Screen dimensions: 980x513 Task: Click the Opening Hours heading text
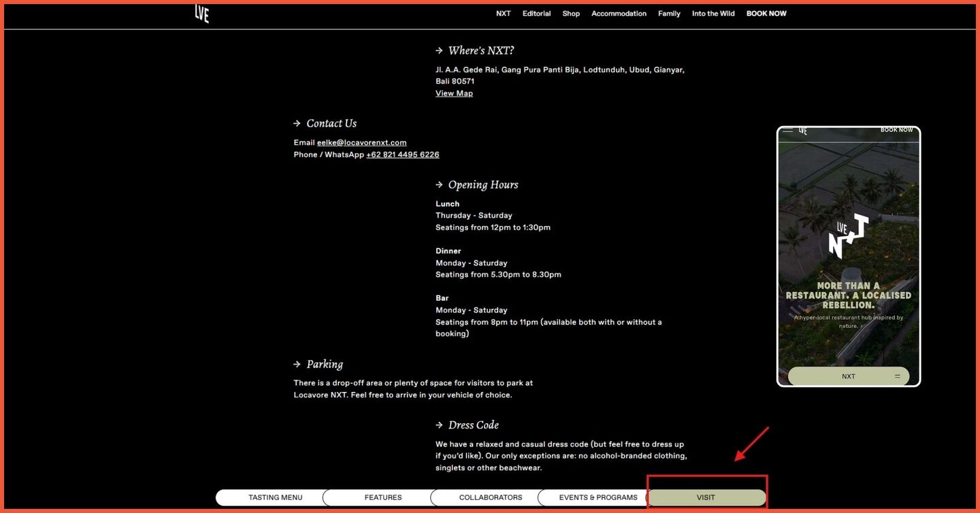coord(483,184)
